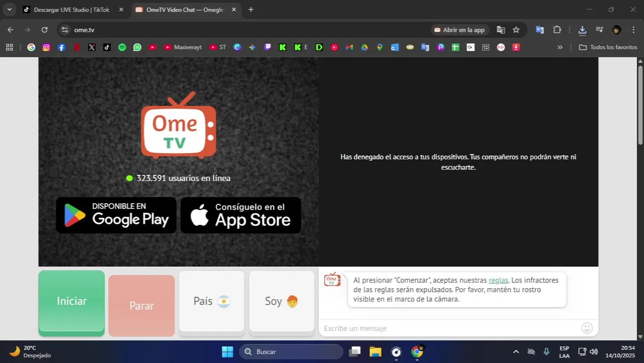Click the taskbar Buscar search box
This screenshot has width=644, height=363.
pyautogui.click(x=291, y=351)
